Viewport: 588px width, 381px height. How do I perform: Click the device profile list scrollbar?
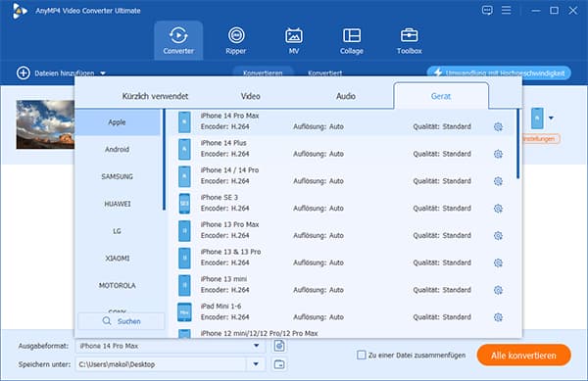coord(517,143)
